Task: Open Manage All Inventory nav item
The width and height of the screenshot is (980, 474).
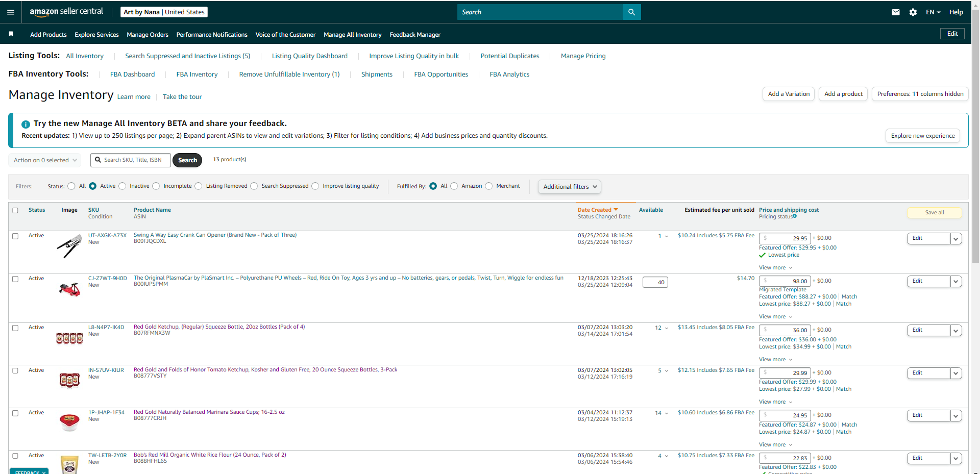Action: 353,35
